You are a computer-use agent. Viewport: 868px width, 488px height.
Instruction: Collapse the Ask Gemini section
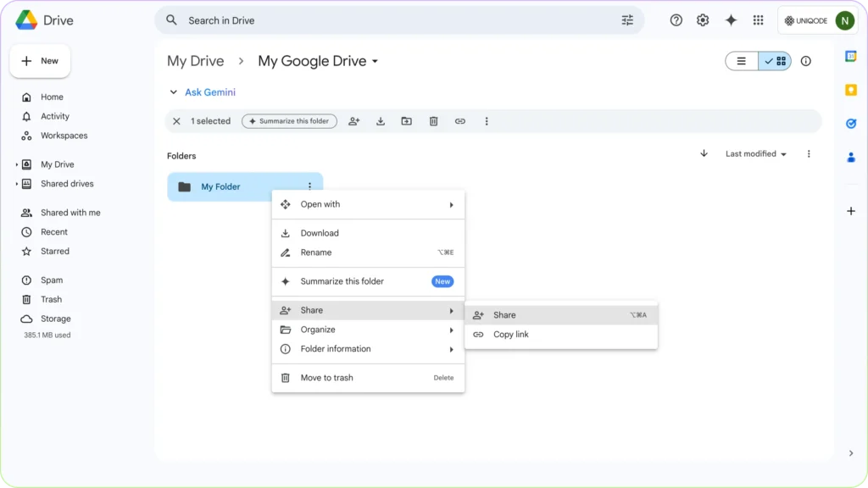(174, 91)
